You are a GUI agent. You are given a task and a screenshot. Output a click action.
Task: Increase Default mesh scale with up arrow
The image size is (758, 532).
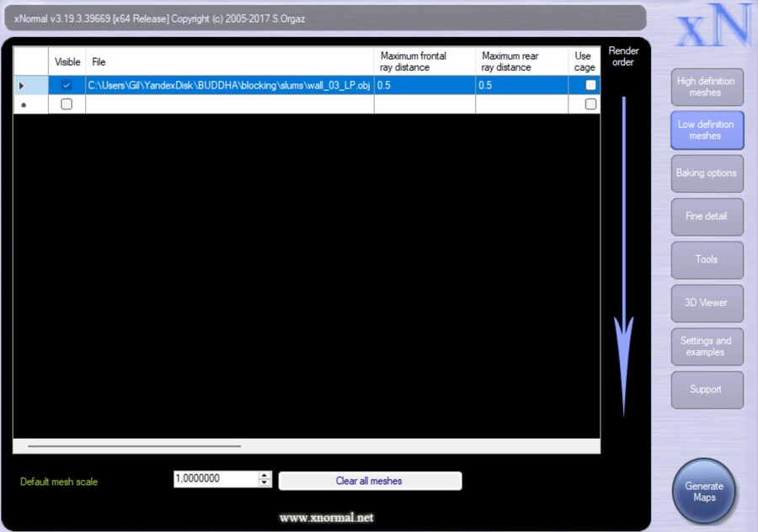pos(264,475)
